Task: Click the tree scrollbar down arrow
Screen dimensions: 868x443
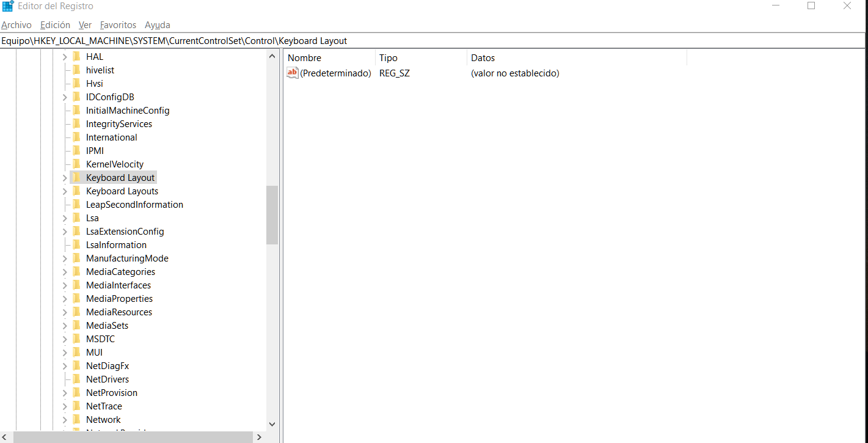Action: click(x=272, y=424)
